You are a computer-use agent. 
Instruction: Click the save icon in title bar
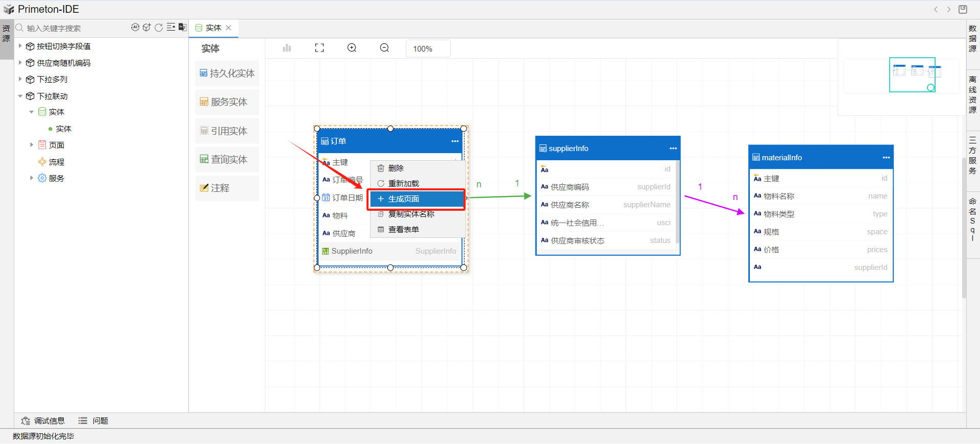pyautogui.click(x=963, y=9)
